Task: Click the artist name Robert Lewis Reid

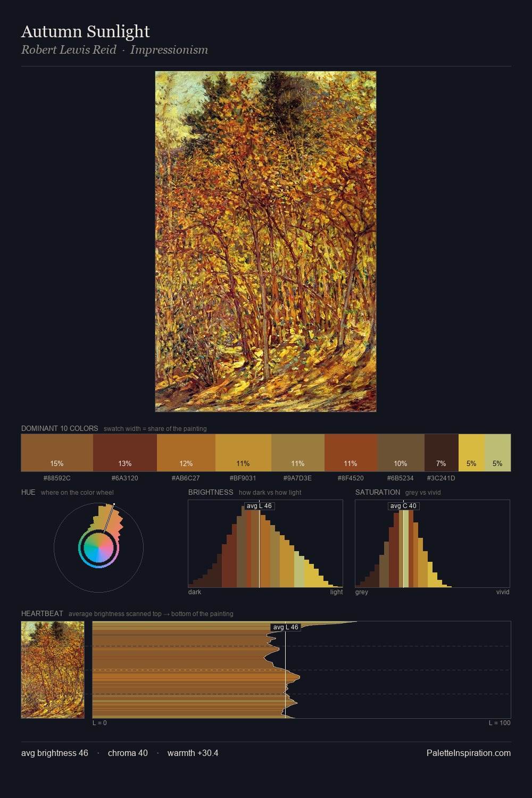Action: (x=69, y=50)
